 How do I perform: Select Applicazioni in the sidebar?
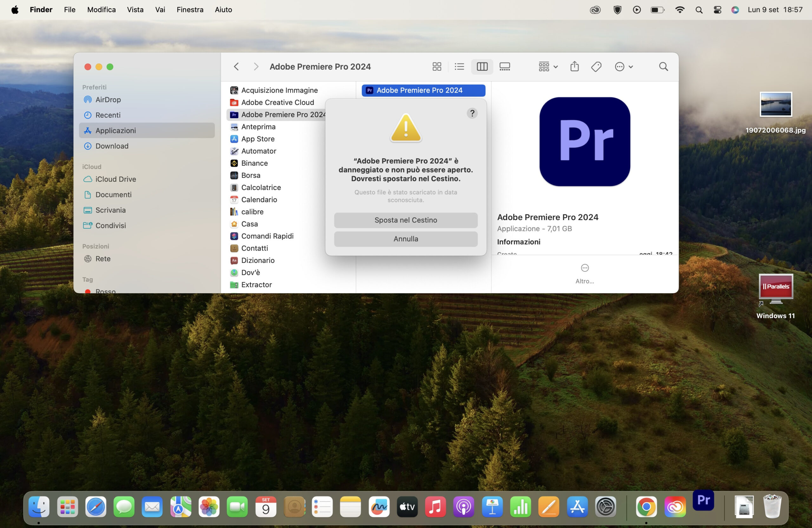point(147,130)
